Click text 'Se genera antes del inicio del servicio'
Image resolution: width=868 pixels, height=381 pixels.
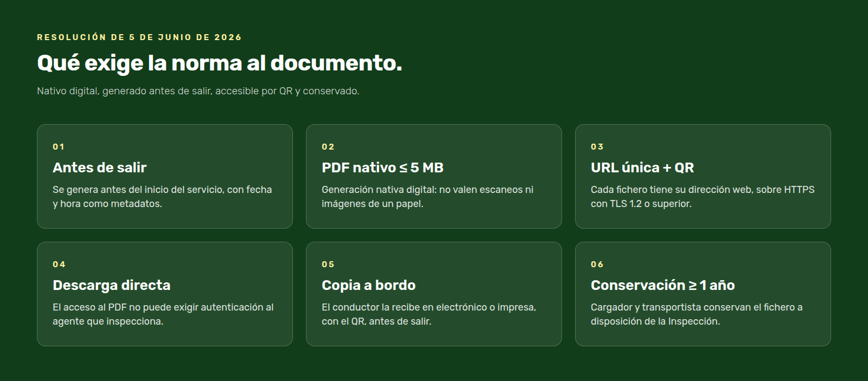(138, 190)
